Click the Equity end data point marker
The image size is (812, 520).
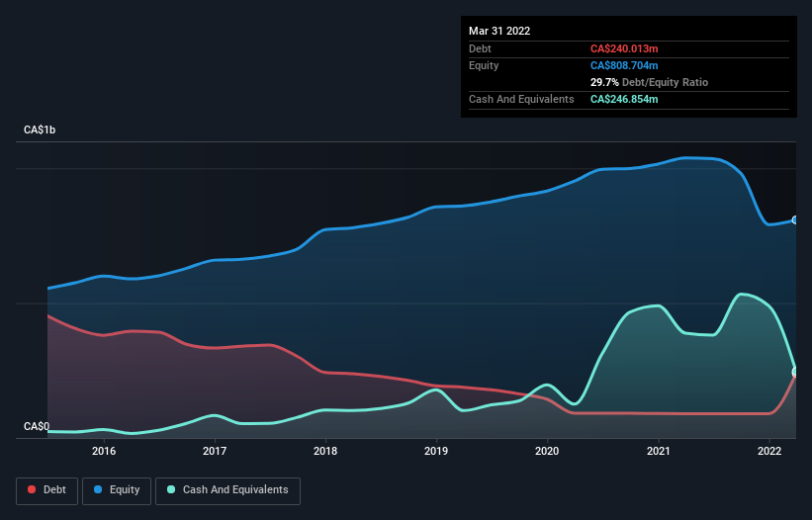point(795,219)
